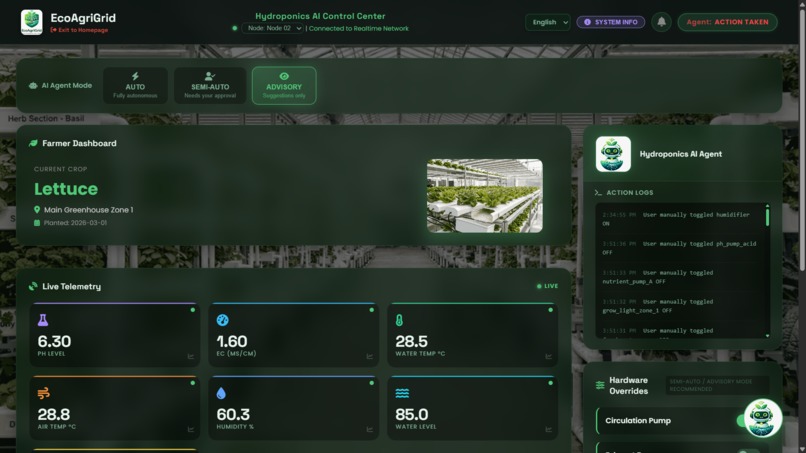Image resolution: width=806 pixels, height=453 pixels.
Task: Click the location pin icon by Main Greenhouse
Action: coord(36,210)
